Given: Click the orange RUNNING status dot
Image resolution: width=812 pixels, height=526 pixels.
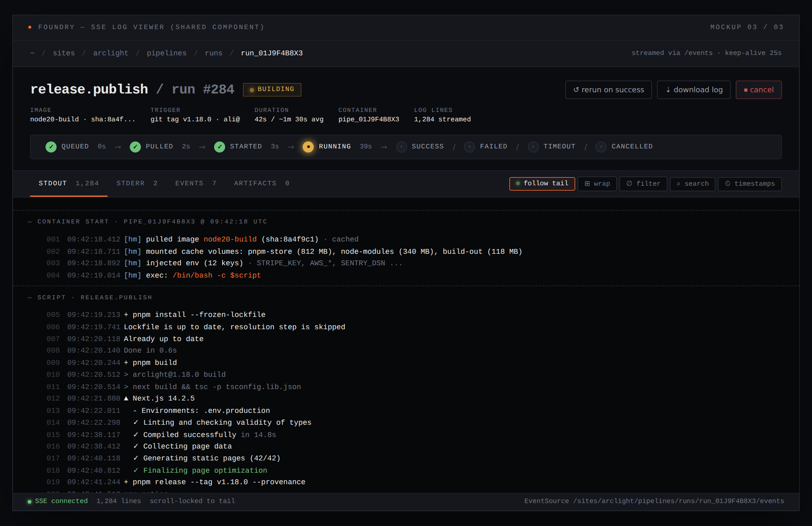Looking at the screenshot, I should pyautogui.click(x=308, y=147).
